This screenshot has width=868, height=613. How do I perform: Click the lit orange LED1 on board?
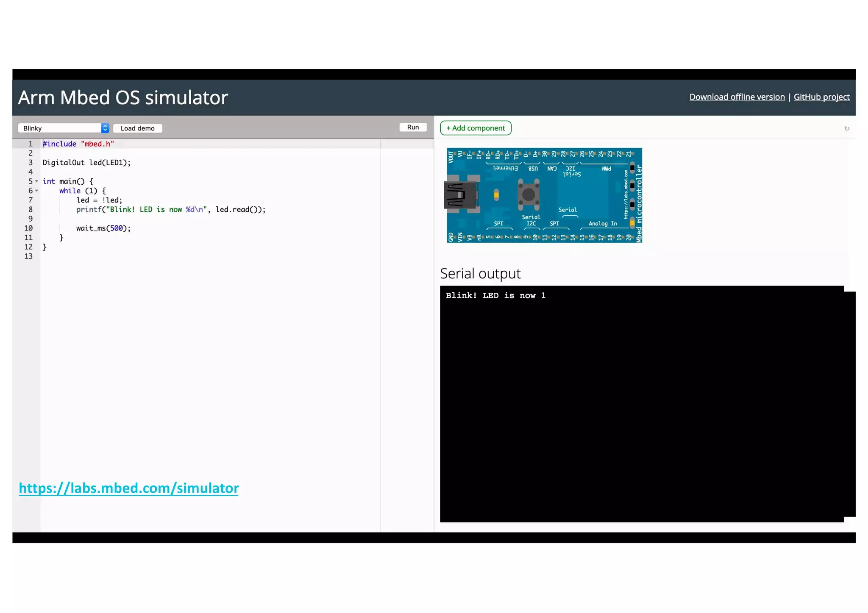[632, 223]
